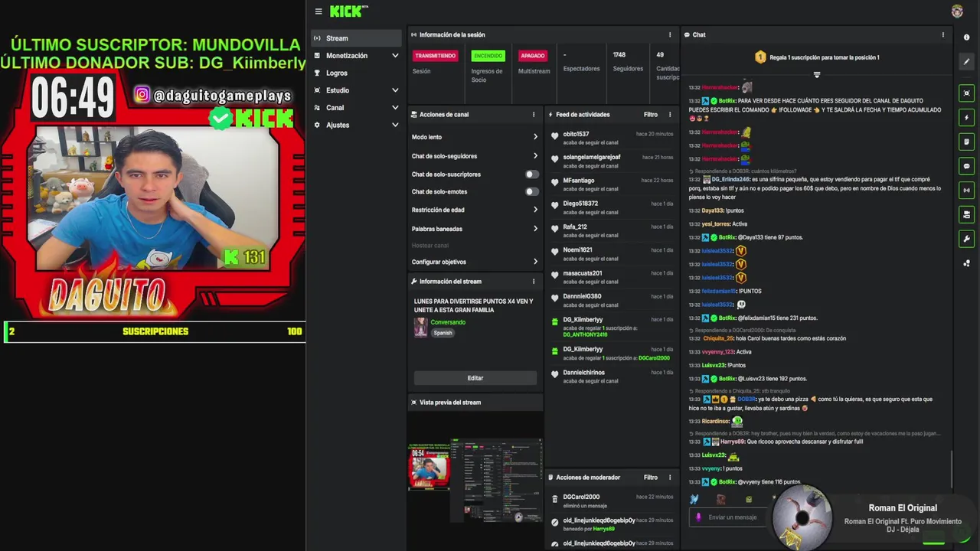Open the three-dot menu of the Chat panel
980x551 pixels.
pos(943,34)
